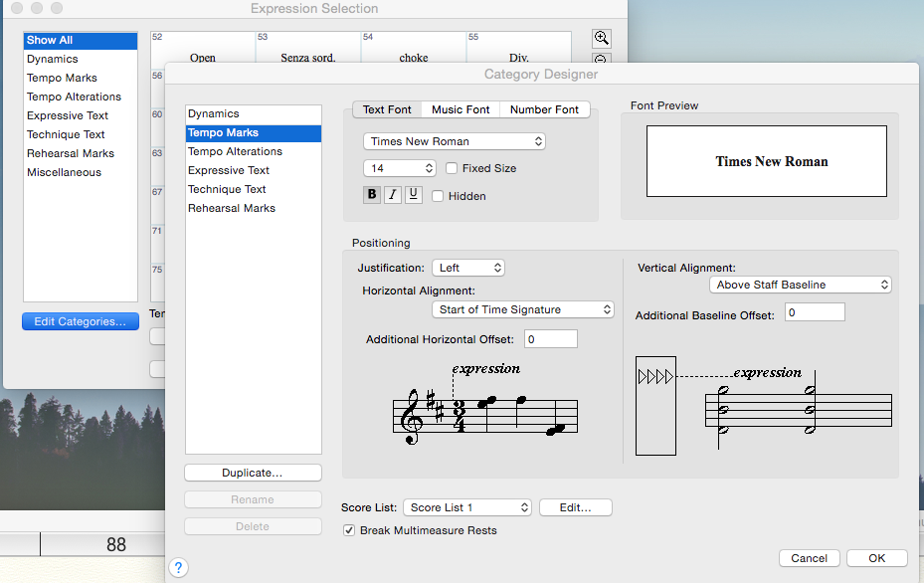Select Rehearsal Marks in Category Designer list
Viewport: 924px width, 583px height.
click(232, 208)
